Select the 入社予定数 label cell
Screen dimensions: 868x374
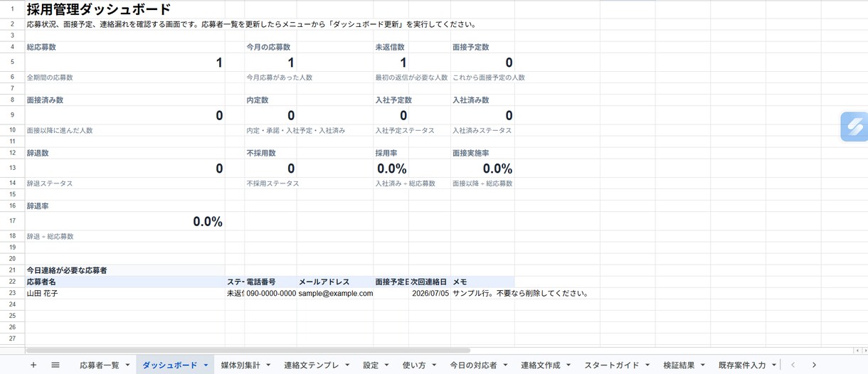391,100
